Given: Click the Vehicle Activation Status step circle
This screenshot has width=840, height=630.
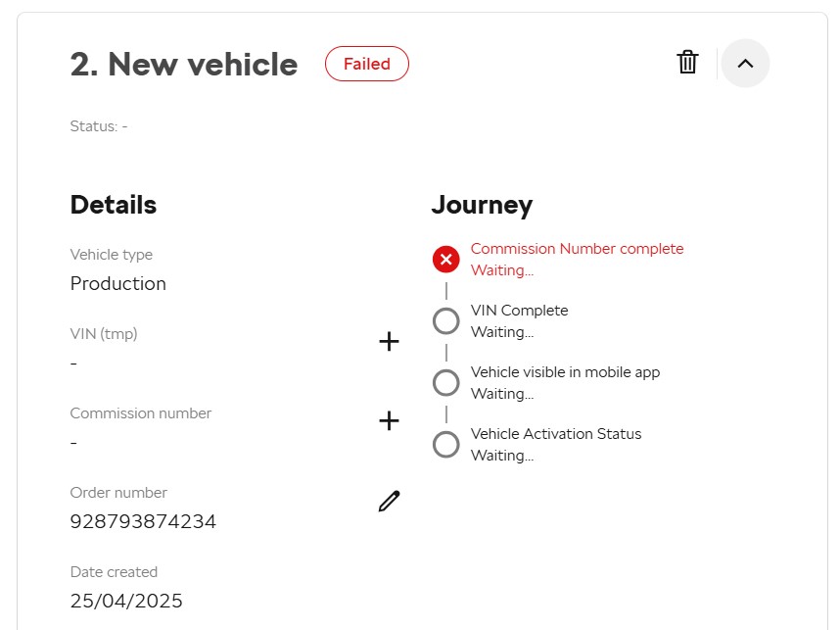Looking at the screenshot, I should 445,445.
